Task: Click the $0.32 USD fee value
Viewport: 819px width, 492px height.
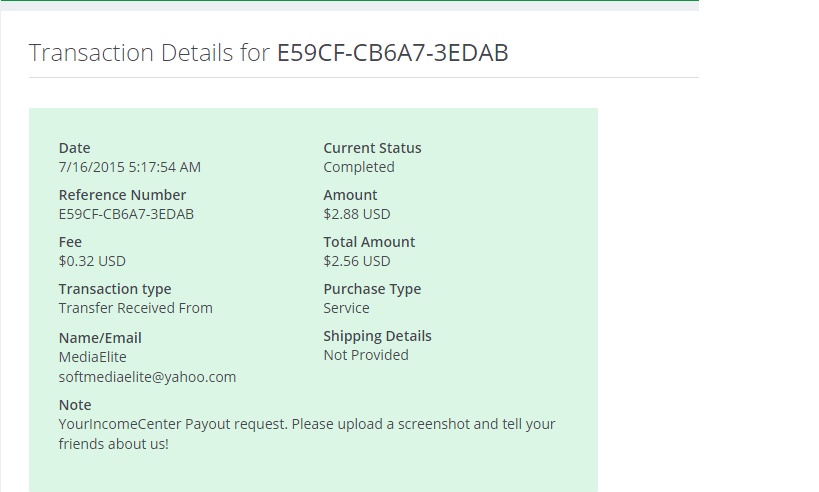Action: tap(92, 261)
